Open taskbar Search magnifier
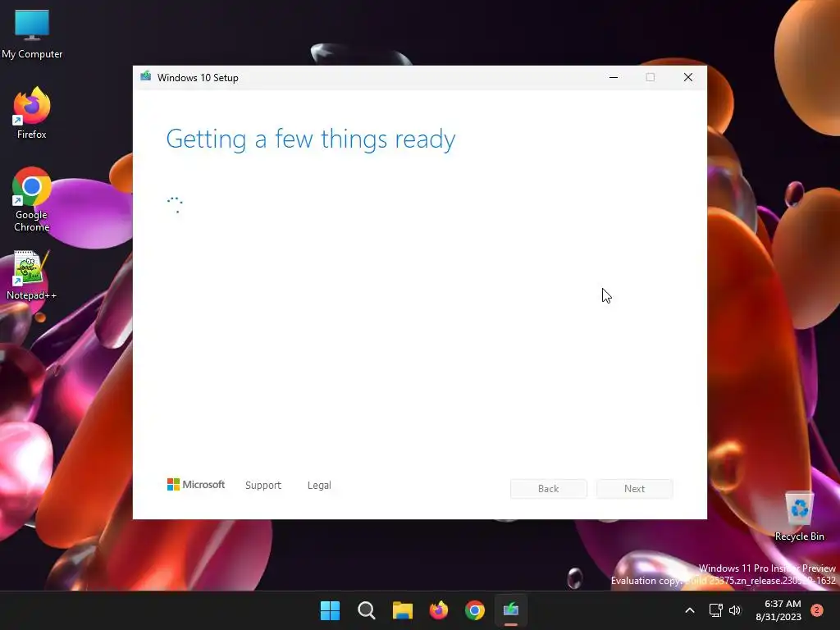The height and width of the screenshot is (630, 840). tap(367, 610)
